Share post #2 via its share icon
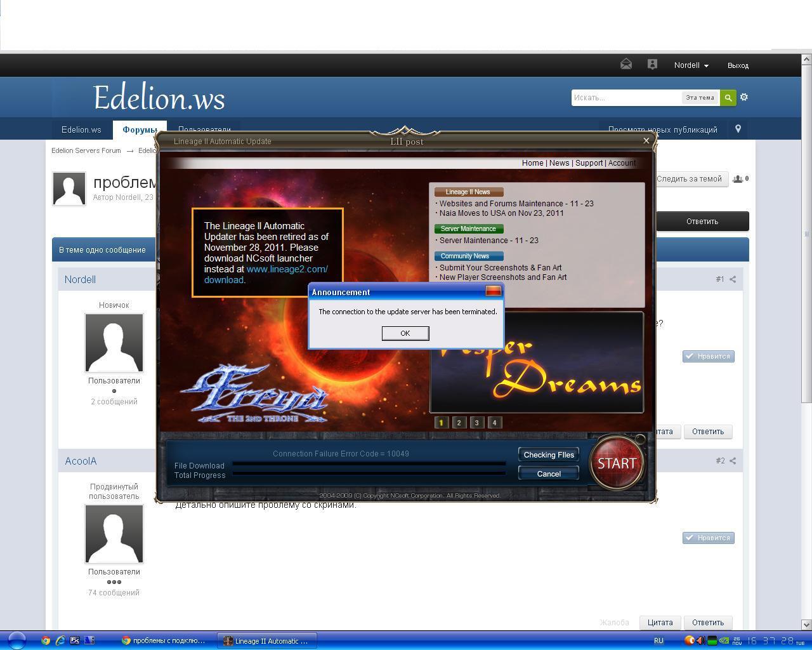The width and height of the screenshot is (812, 650). click(x=733, y=461)
